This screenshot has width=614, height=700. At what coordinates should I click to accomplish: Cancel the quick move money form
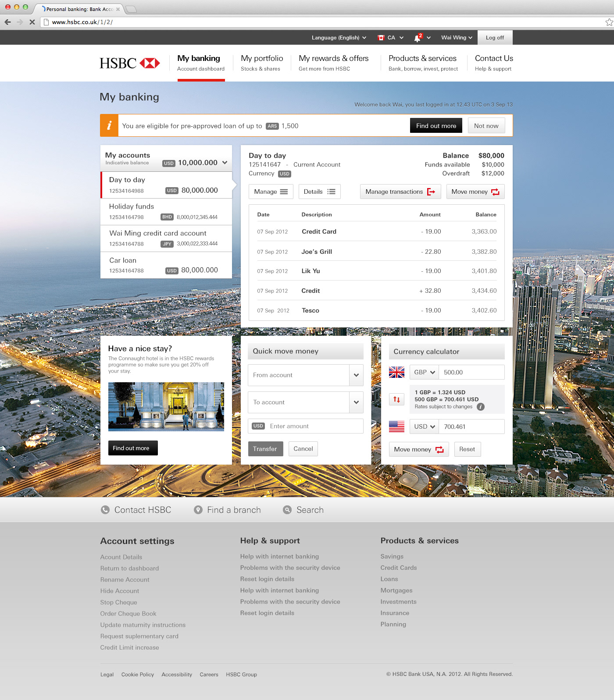pos(303,449)
